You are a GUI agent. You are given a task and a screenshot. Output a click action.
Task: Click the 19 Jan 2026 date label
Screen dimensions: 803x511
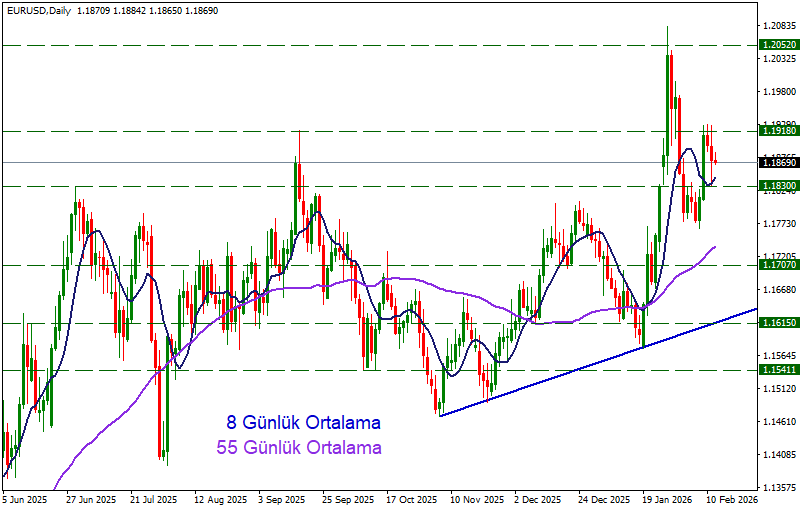666,497
